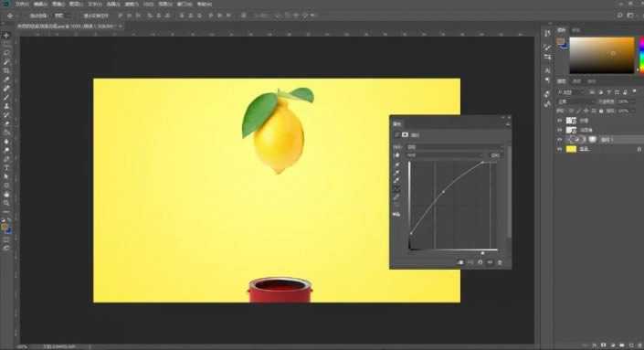Select the Hand tool

[x=6, y=194]
